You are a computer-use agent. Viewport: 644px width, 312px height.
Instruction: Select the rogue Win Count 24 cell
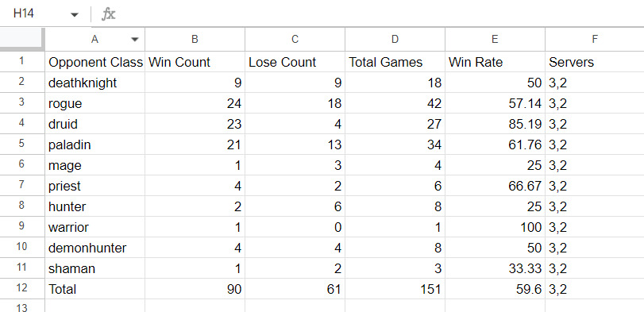[195, 103]
